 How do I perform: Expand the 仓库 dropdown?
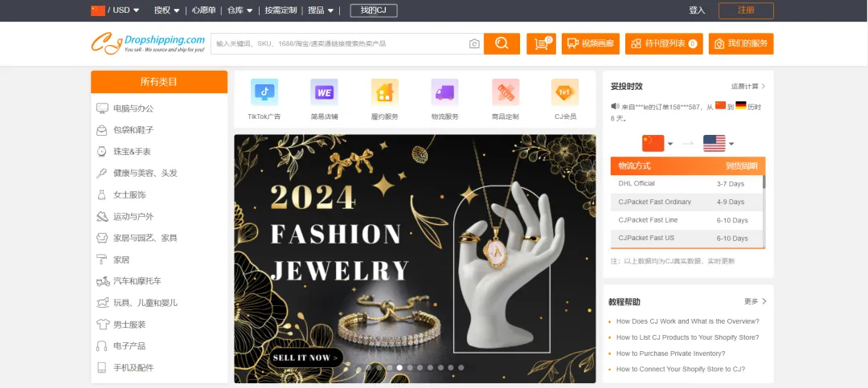tap(240, 10)
